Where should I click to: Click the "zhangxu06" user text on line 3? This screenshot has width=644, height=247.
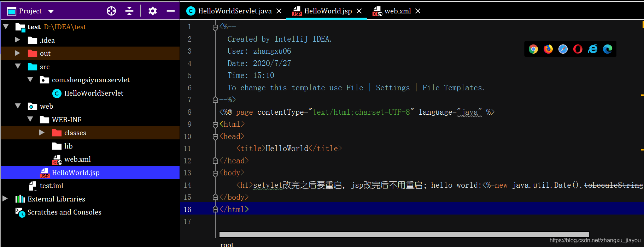[272, 51]
